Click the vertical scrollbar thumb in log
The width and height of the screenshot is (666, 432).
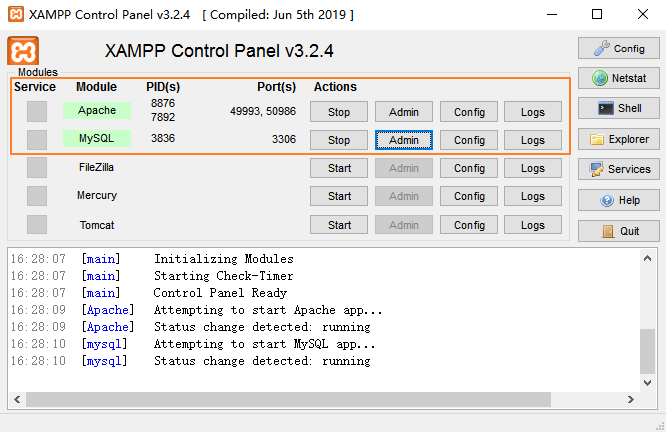point(647,351)
